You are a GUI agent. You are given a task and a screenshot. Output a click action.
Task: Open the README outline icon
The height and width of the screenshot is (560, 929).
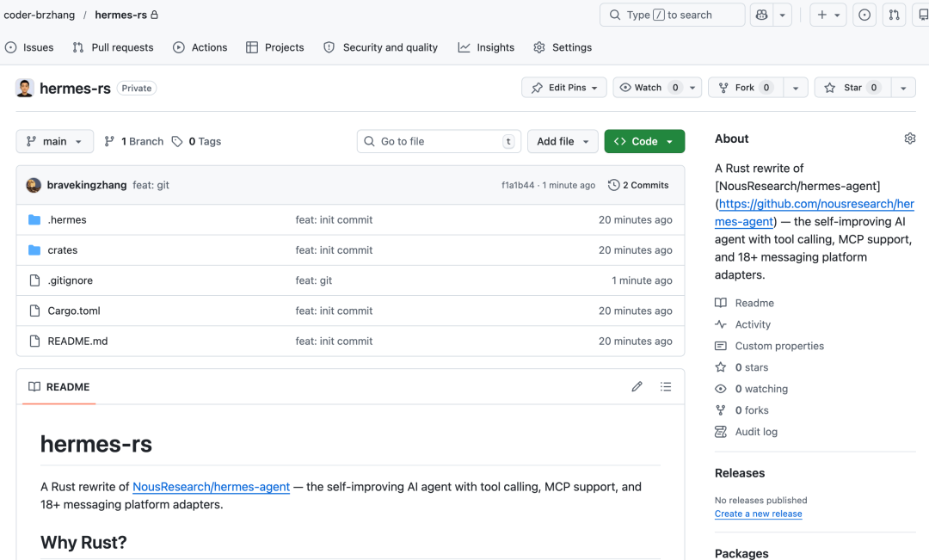point(666,386)
